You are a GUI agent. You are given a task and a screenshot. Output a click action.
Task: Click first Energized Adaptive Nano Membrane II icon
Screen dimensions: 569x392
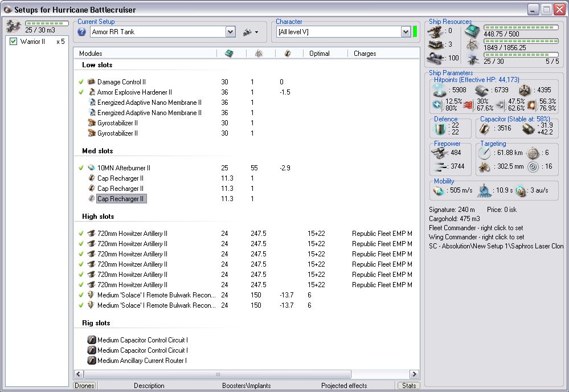(92, 103)
